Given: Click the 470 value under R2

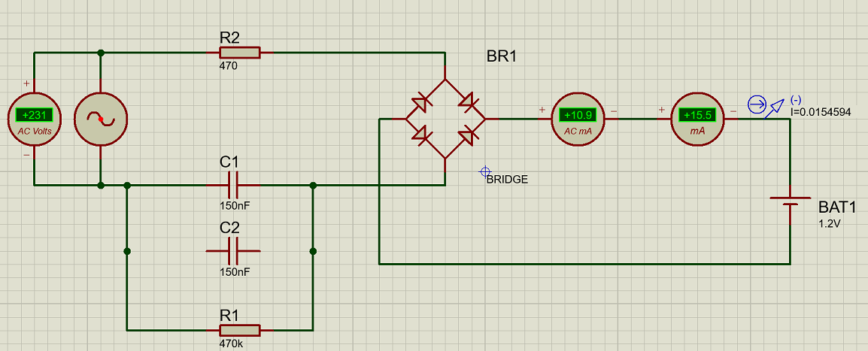Looking at the screenshot, I should click(x=229, y=66).
